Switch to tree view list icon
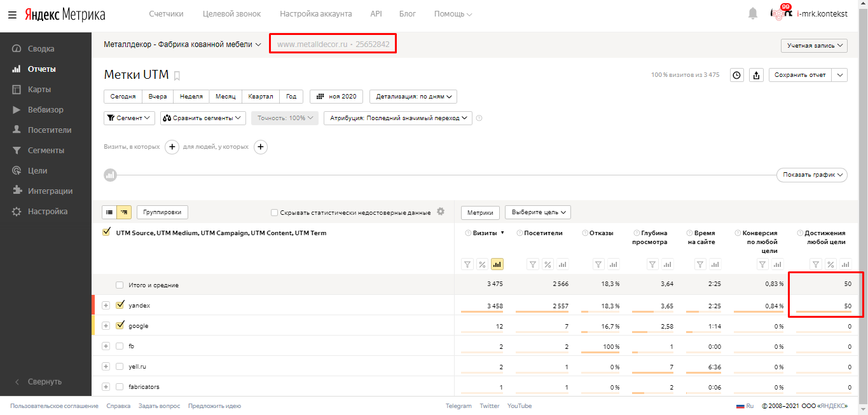 point(124,212)
